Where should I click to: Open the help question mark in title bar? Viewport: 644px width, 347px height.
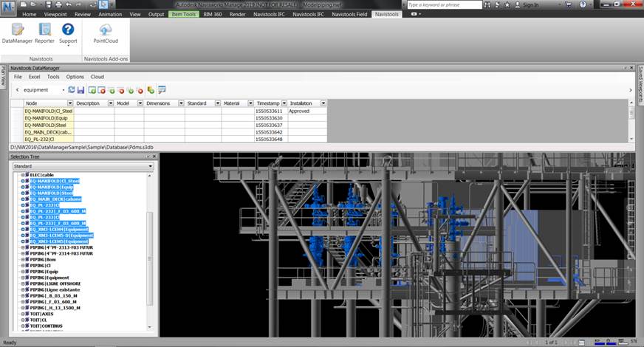coord(583,4)
